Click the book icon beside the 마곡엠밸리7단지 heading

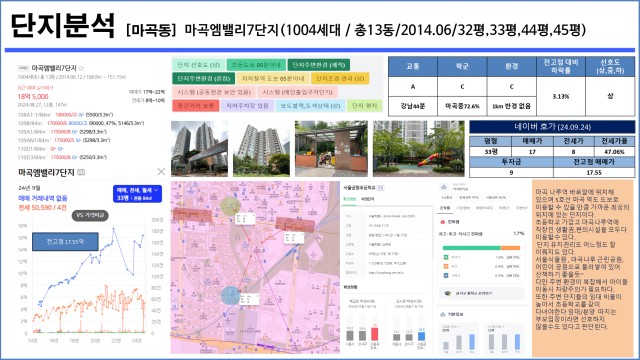(81, 172)
